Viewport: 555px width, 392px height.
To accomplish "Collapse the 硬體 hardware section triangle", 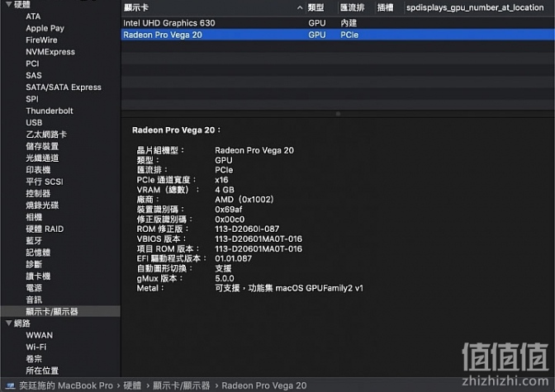I will tap(9, 4).
